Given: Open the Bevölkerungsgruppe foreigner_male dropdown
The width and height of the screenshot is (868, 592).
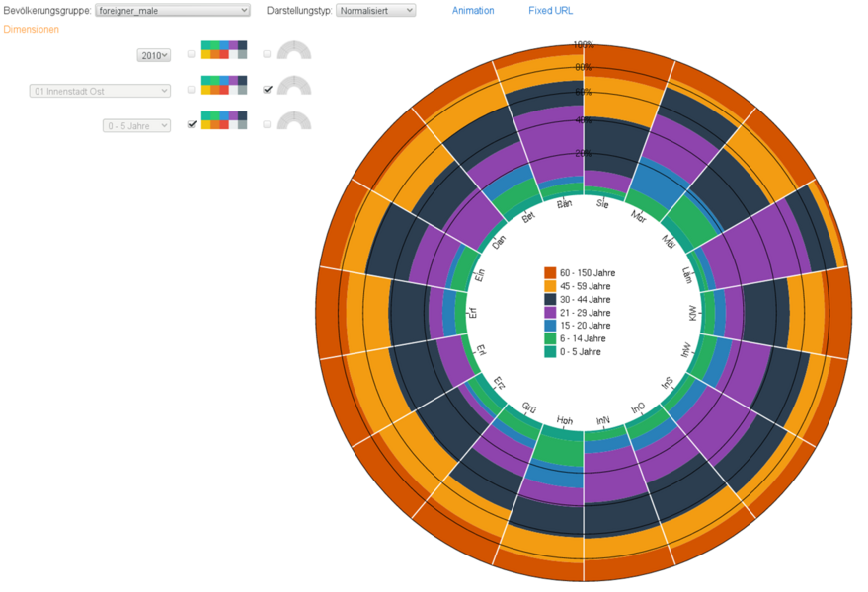Looking at the screenshot, I should pos(173,11).
